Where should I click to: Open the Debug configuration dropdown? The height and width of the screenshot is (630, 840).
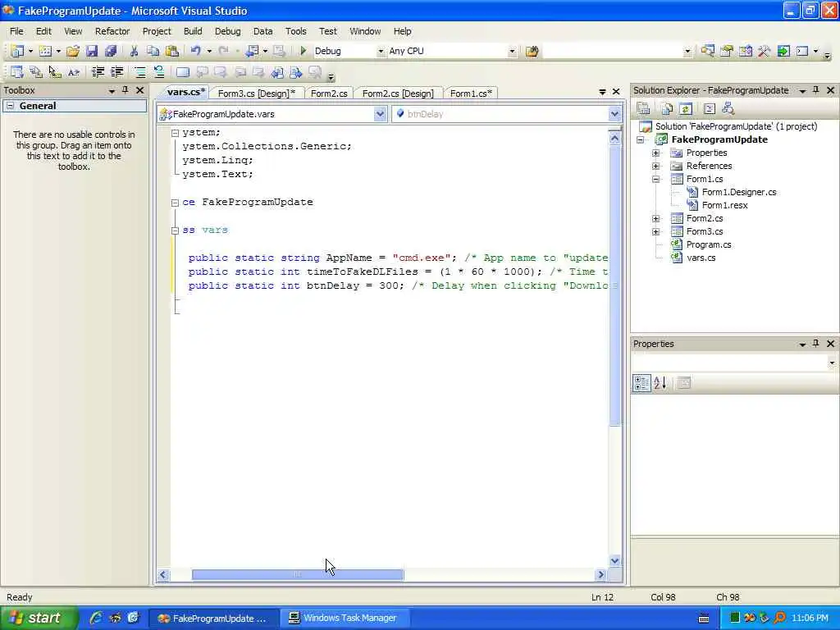pos(381,51)
